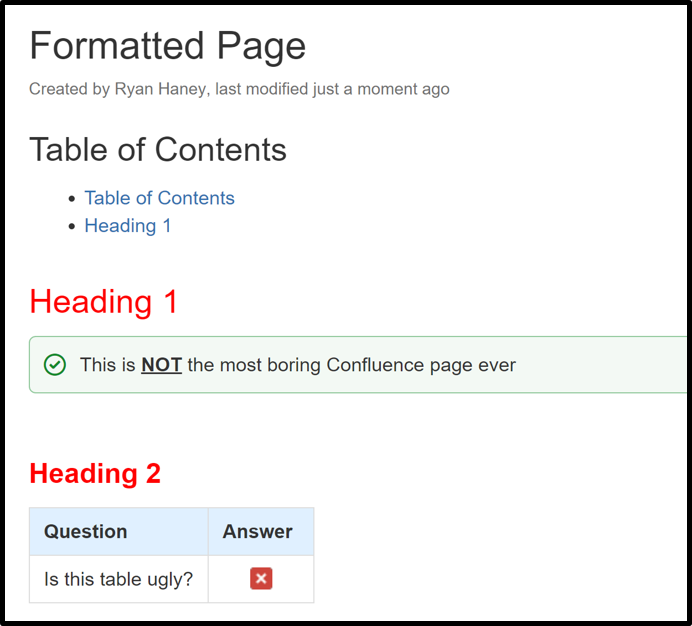Click the "Is this table ugly?" cell
This screenshot has height=626, width=692.
(118, 579)
